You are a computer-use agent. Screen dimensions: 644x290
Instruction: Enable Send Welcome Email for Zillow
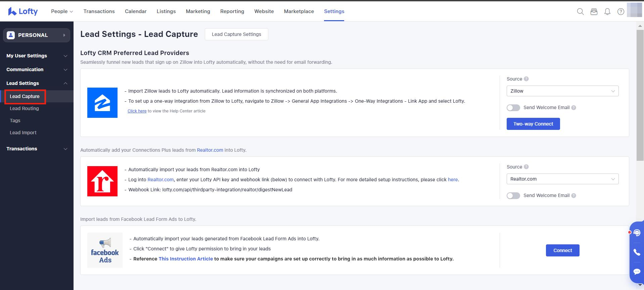(513, 108)
